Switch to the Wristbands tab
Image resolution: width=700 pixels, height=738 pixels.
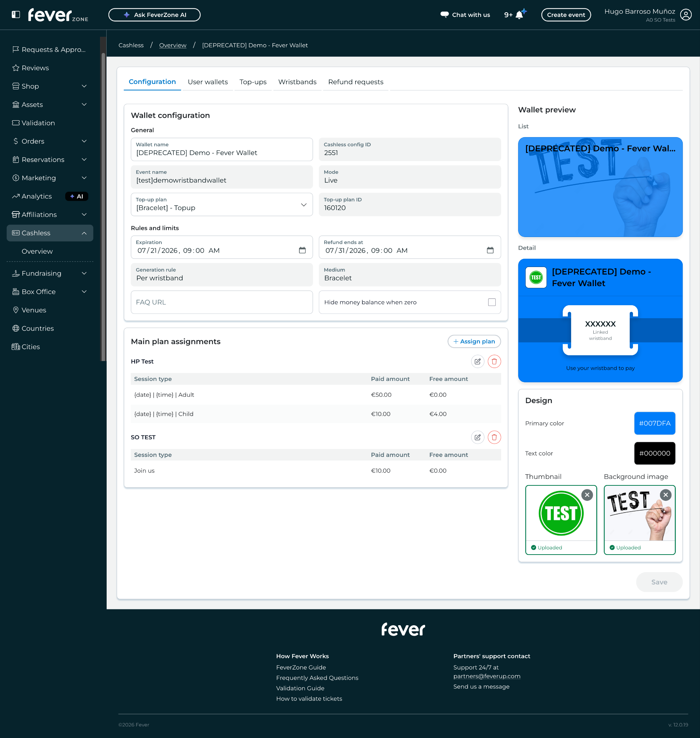tap(297, 82)
